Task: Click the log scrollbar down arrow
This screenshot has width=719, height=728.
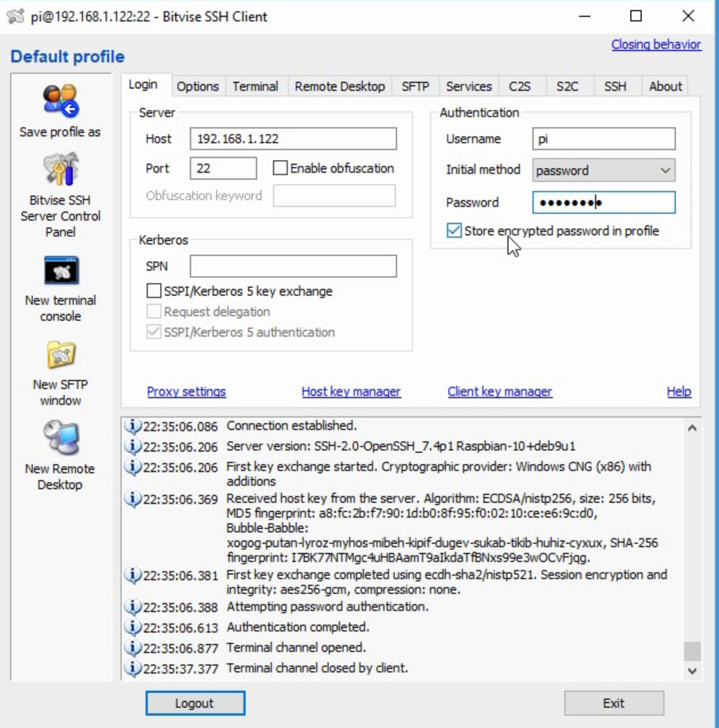Action: tap(692, 671)
